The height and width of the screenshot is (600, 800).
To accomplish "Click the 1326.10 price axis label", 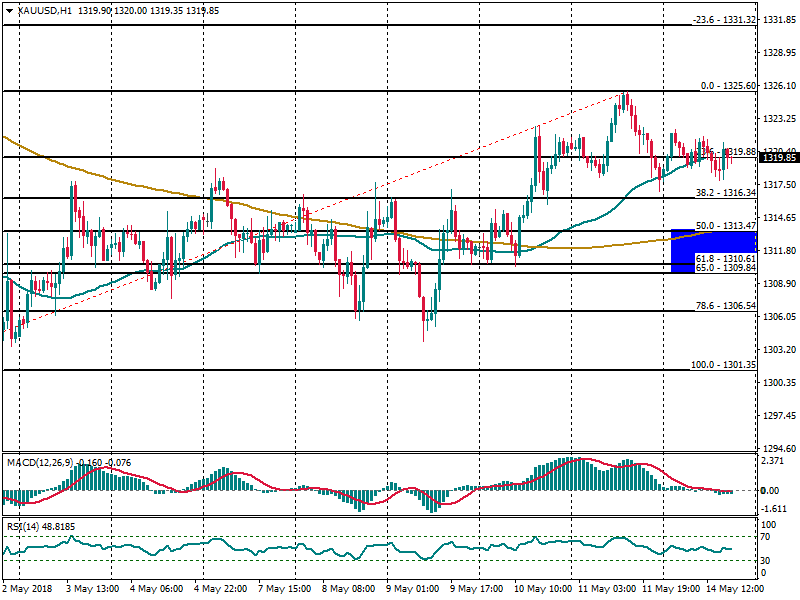I will [x=777, y=86].
